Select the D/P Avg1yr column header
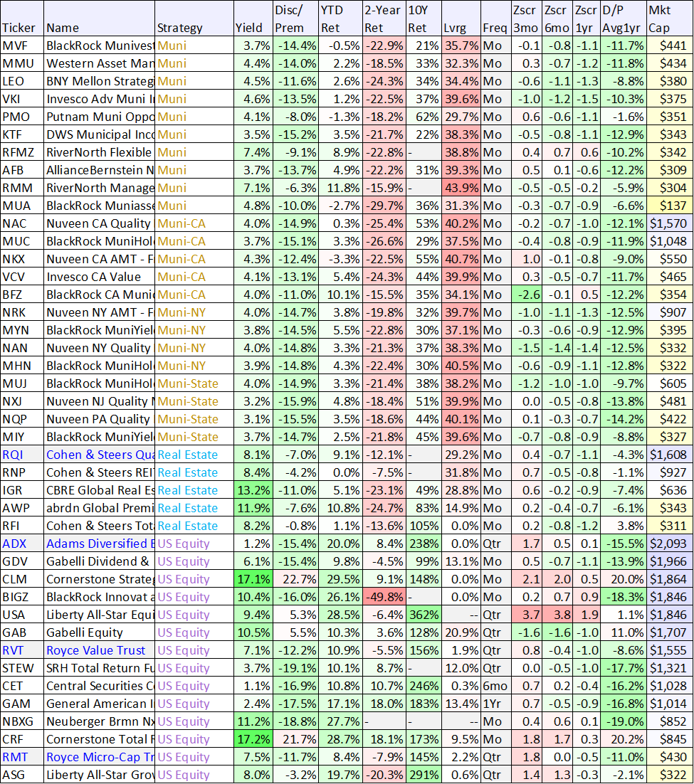Viewport: 694px width, 784px height. point(623,18)
